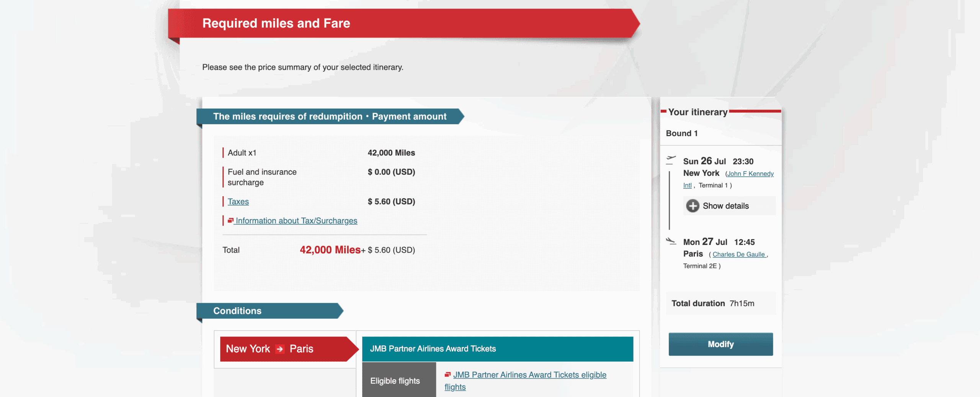Viewport: 980px width, 397px height.
Task: Collapse the Bound 1 itinerary section
Action: [681, 133]
